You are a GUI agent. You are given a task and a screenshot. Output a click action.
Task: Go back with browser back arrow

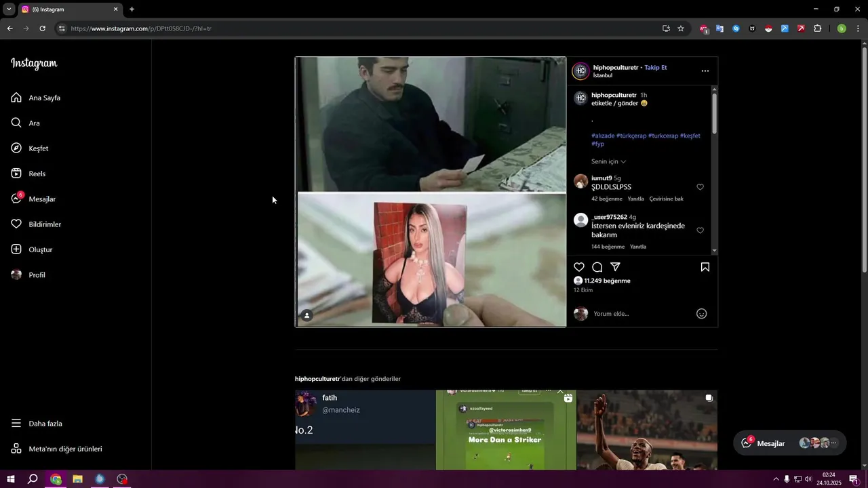(9, 28)
